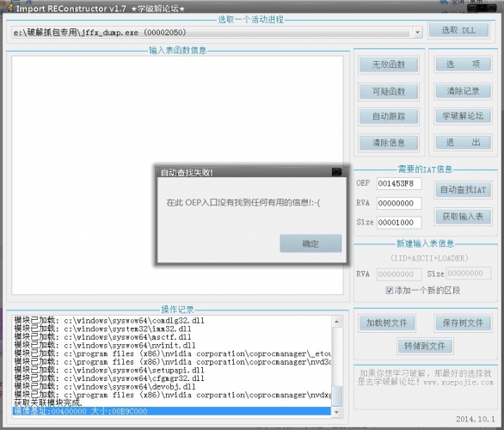Click the 选取 DLL button
The image size is (504, 430).
point(458,31)
